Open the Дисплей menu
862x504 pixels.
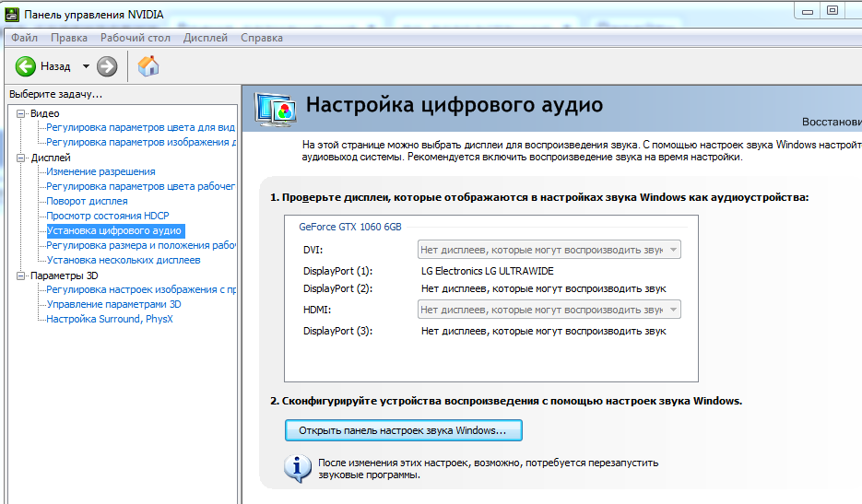click(205, 38)
